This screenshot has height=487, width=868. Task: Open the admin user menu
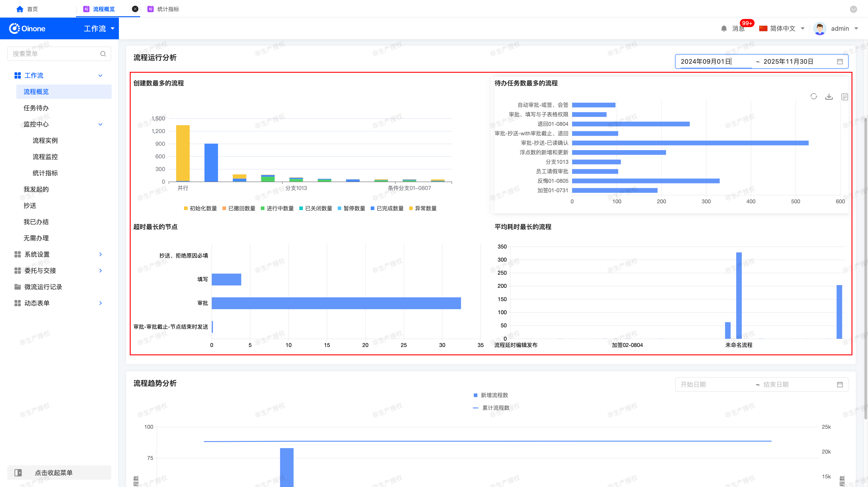[836, 29]
